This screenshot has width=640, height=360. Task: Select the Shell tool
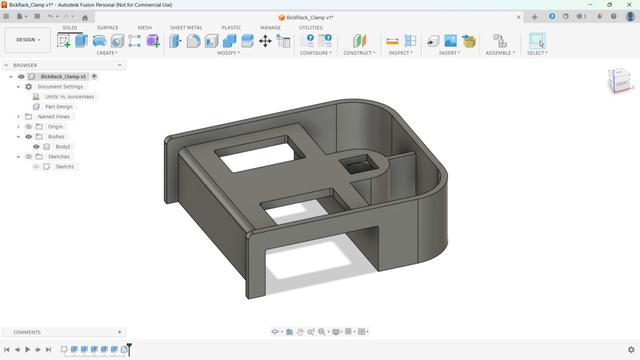tap(211, 41)
